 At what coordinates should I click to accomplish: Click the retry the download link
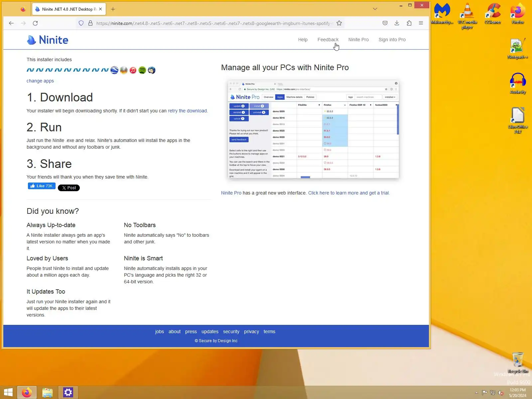point(187,111)
